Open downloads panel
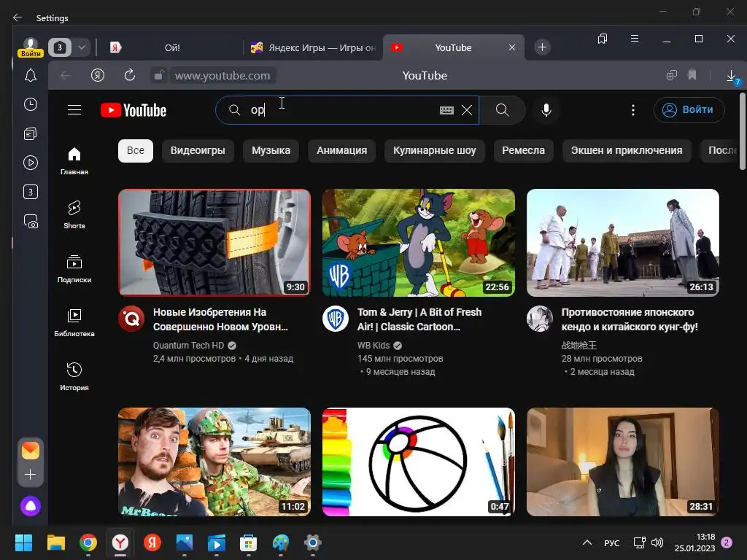Viewport: 747px width, 560px height. tap(732, 75)
